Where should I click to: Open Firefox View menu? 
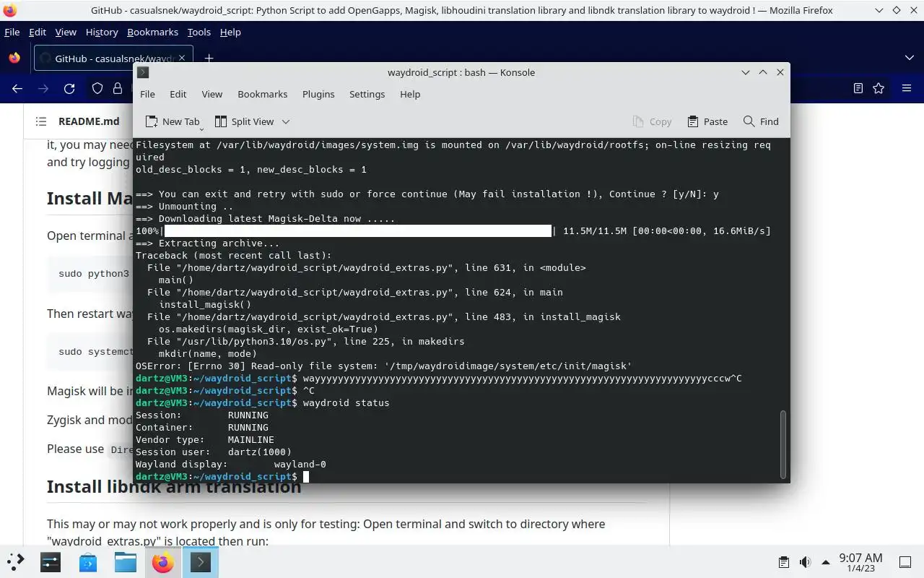pyautogui.click(x=66, y=32)
